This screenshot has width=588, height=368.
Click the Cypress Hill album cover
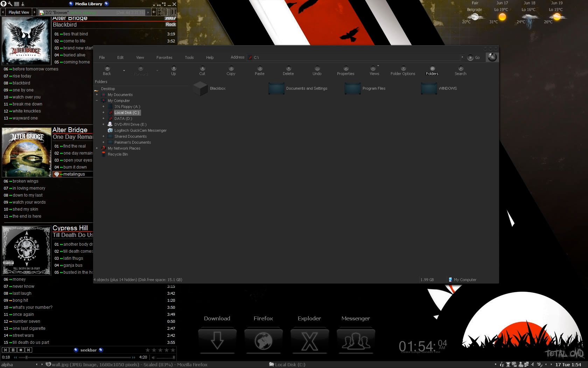tap(26, 251)
